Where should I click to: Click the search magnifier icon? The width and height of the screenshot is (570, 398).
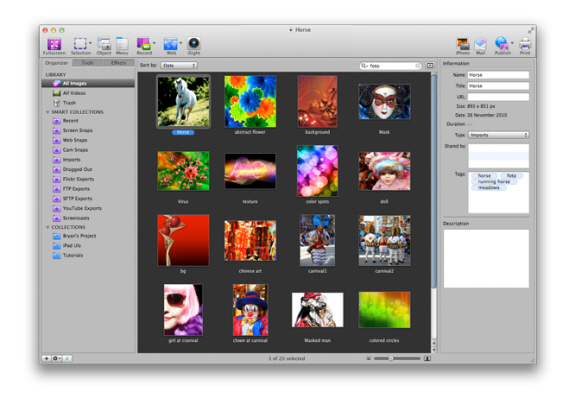[364, 66]
